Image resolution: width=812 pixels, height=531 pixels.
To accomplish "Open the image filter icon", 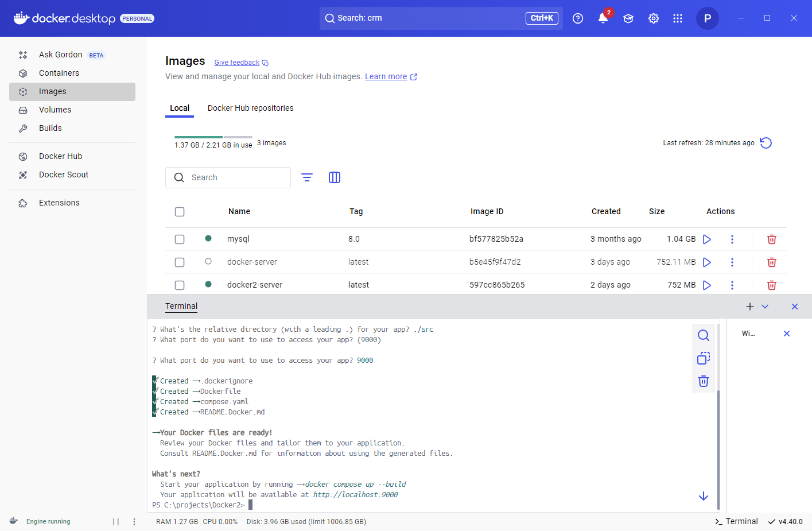I will [307, 177].
